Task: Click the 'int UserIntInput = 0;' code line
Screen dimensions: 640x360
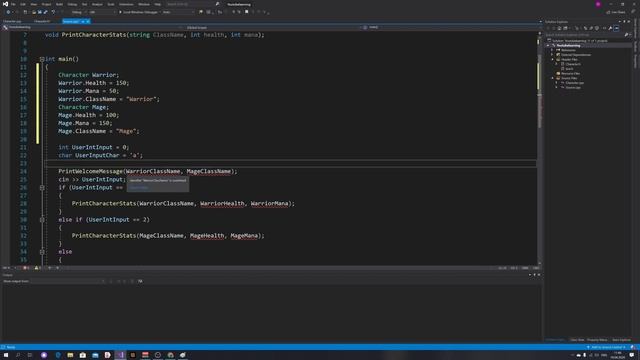Action: pos(93,147)
